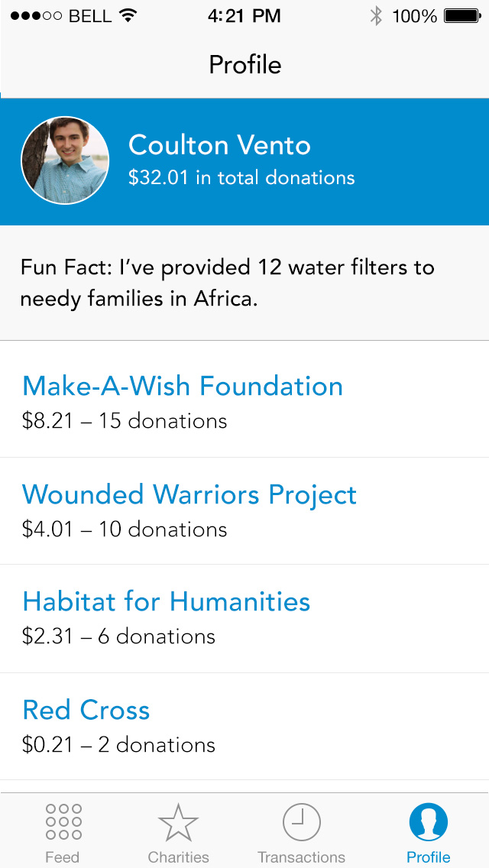
Task: Tap the Charities star icon
Action: point(178,822)
